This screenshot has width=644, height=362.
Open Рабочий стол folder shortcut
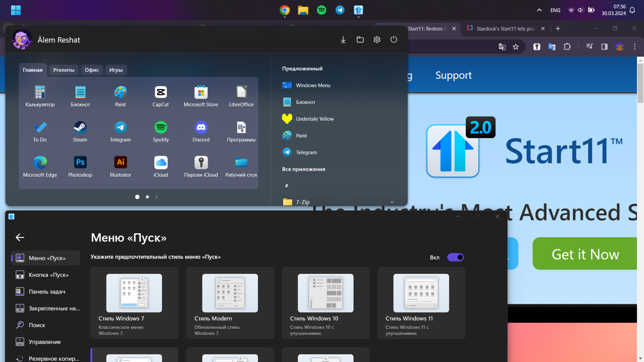[x=241, y=167]
